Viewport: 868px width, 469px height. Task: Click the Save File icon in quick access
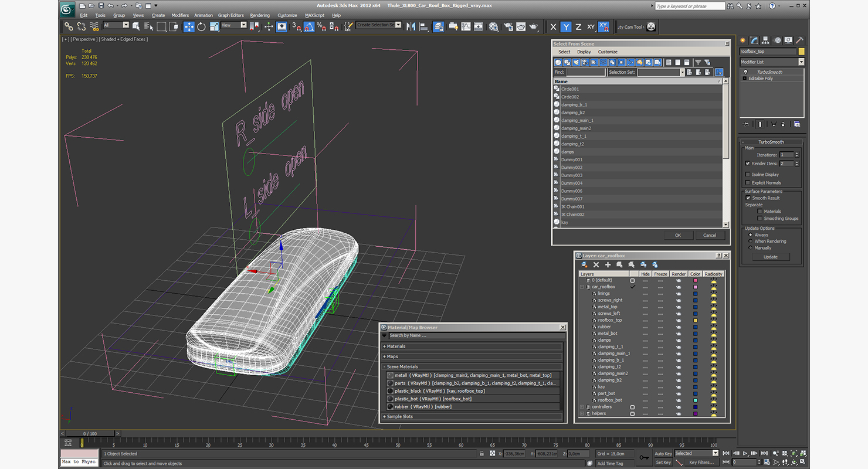pyautogui.click(x=100, y=6)
